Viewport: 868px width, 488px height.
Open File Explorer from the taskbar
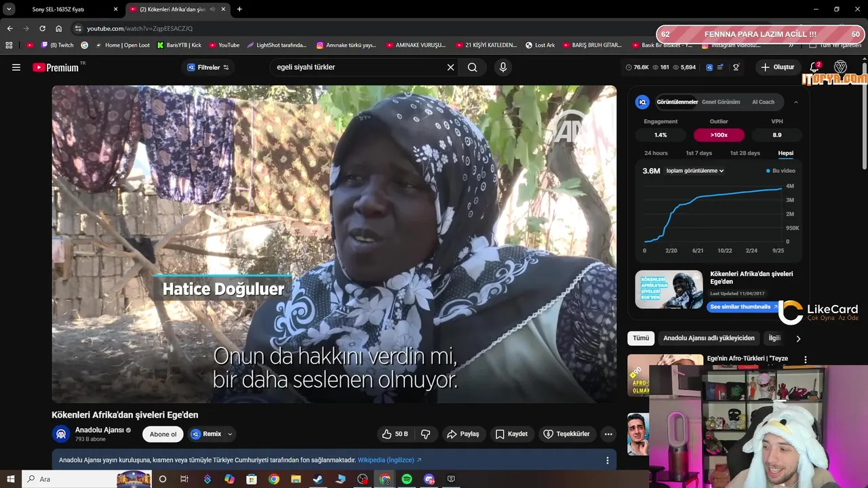tap(296, 479)
